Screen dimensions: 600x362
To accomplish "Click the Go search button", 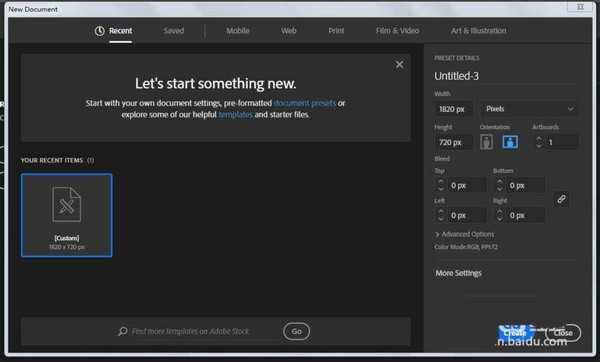I will (x=297, y=331).
